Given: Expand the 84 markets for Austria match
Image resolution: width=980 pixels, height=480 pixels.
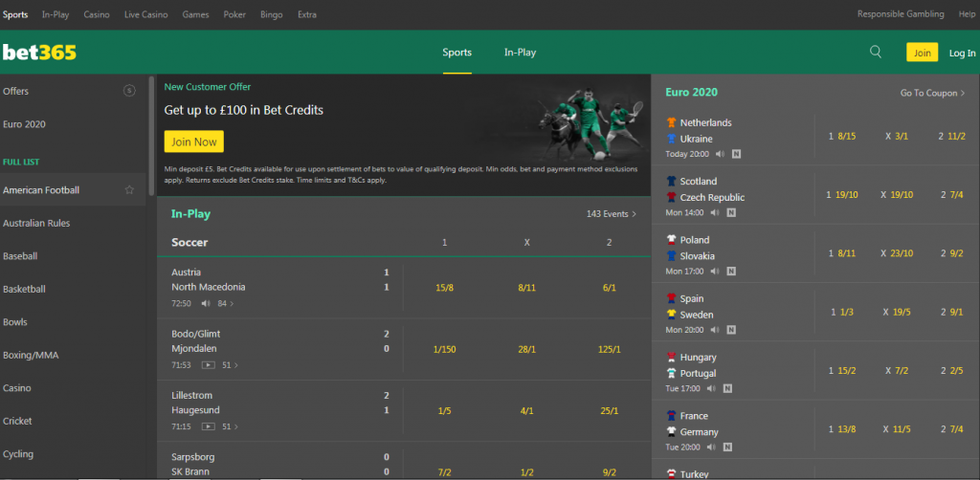Looking at the screenshot, I should pos(226,304).
